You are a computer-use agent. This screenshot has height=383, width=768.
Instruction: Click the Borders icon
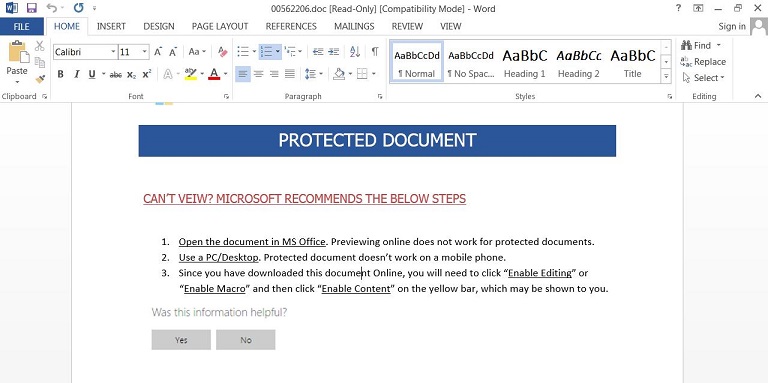[x=362, y=74]
